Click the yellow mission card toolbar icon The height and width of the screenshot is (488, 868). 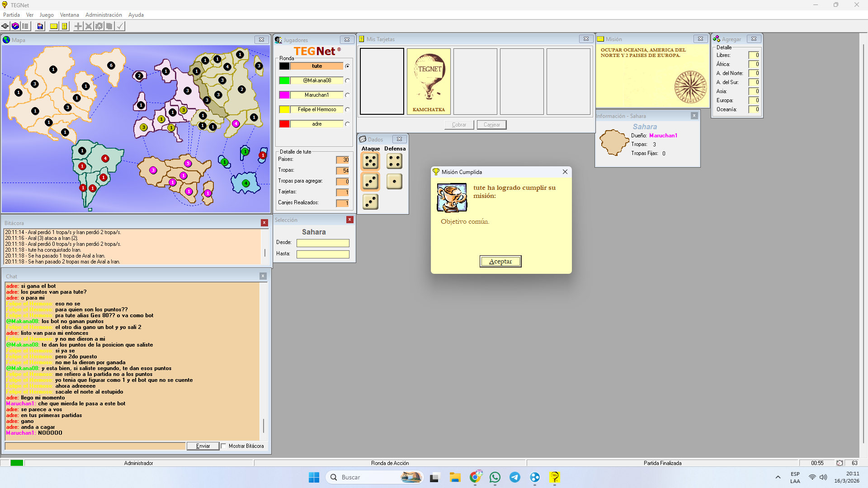tap(54, 26)
